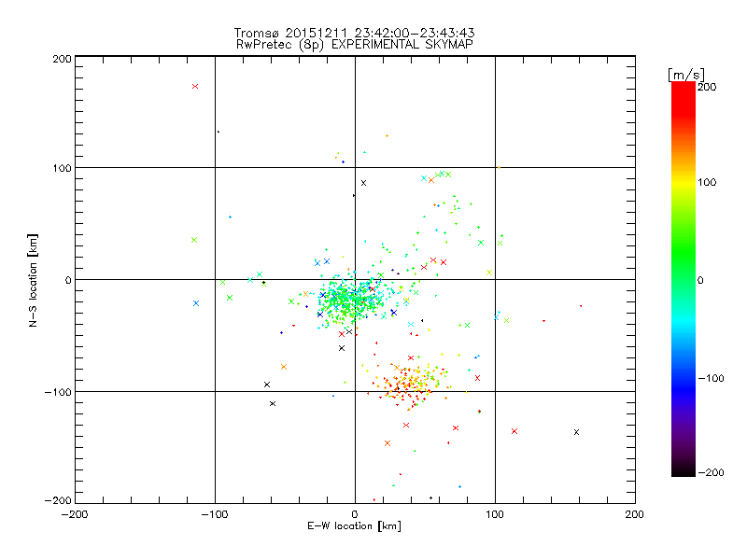Select colorbar tick label '-200'
747x560 pixels.
click(x=711, y=472)
